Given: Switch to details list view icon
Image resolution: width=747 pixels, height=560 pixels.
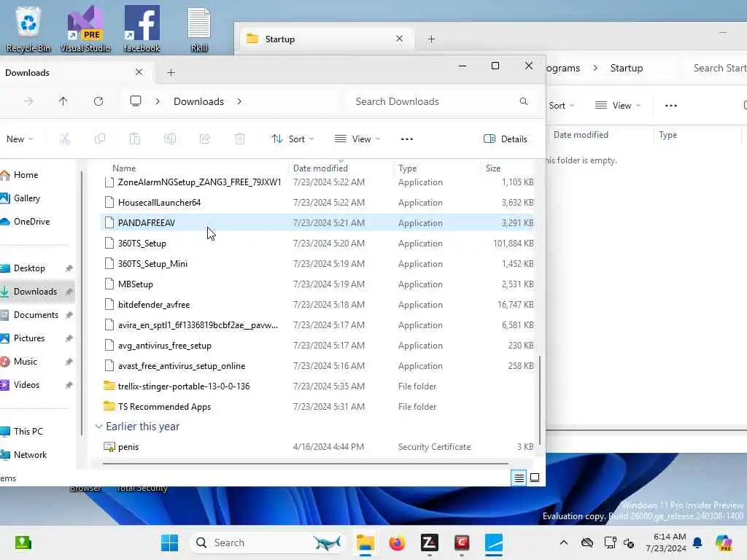Looking at the screenshot, I should (x=519, y=478).
